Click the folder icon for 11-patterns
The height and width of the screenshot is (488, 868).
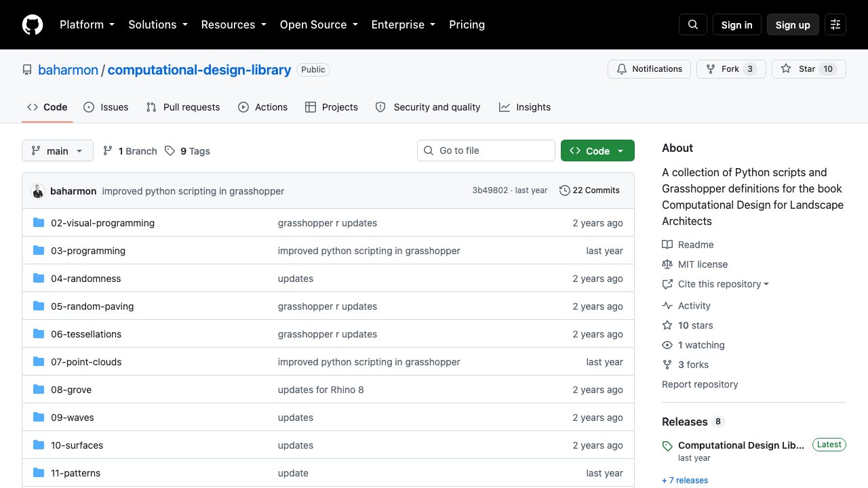(x=39, y=473)
